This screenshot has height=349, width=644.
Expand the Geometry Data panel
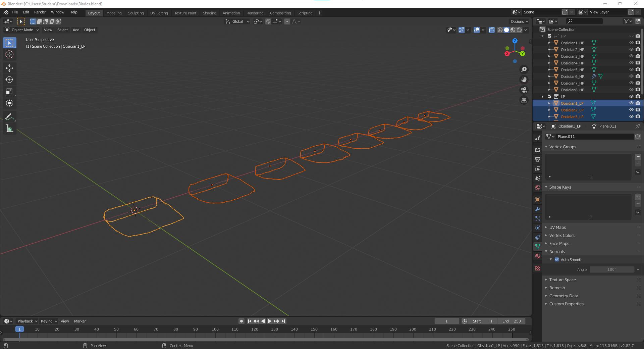563,296
